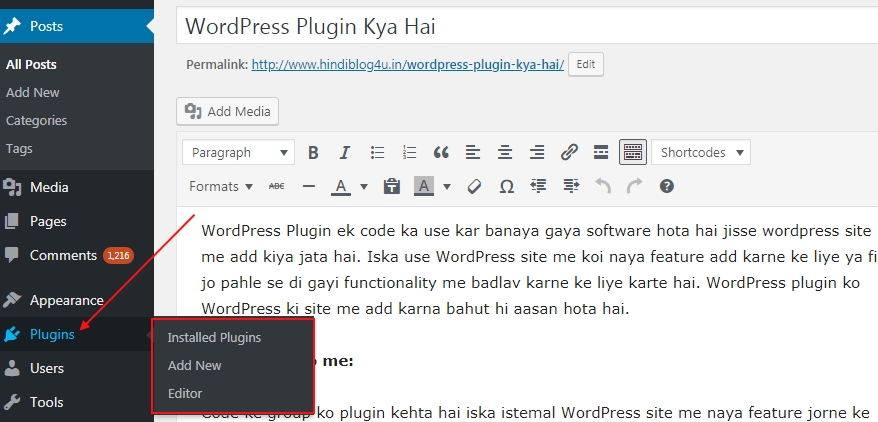Open Tags under Posts
The width and height of the screenshot is (878, 422).
click(x=19, y=148)
